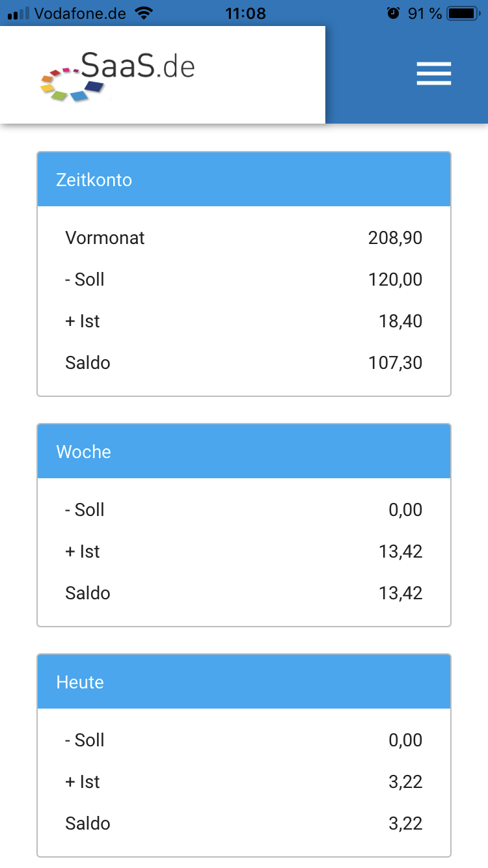
Task: Tap the Soll label in Heute panel
Action: 85,740
